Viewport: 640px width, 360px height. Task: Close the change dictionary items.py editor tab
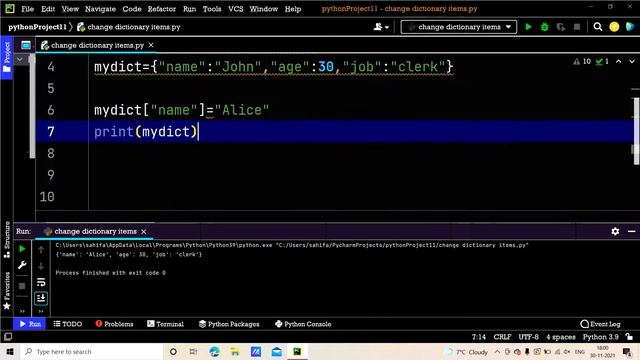click(x=151, y=45)
